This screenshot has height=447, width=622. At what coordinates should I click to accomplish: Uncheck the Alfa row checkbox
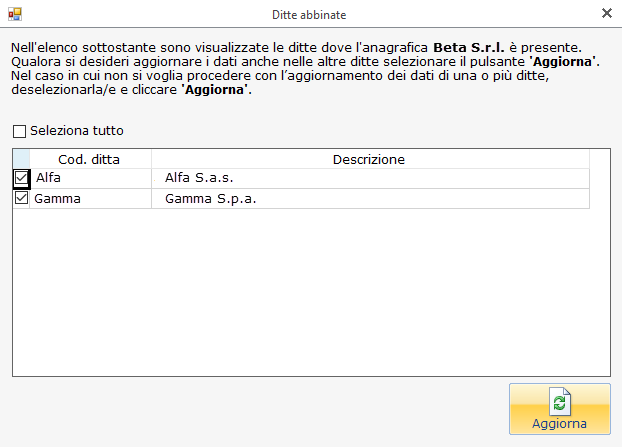(x=21, y=178)
